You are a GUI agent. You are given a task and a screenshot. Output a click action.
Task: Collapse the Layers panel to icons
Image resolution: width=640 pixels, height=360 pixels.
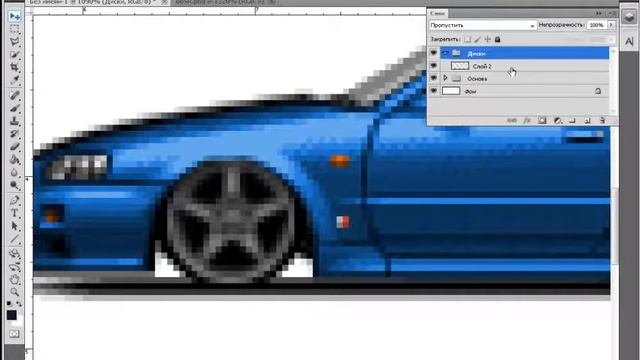click(599, 13)
